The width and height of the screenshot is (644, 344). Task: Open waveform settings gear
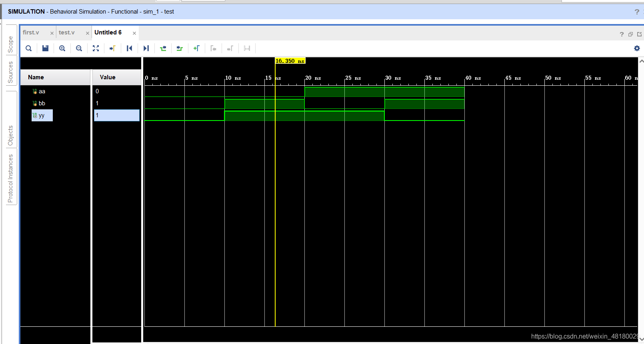coord(637,48)
